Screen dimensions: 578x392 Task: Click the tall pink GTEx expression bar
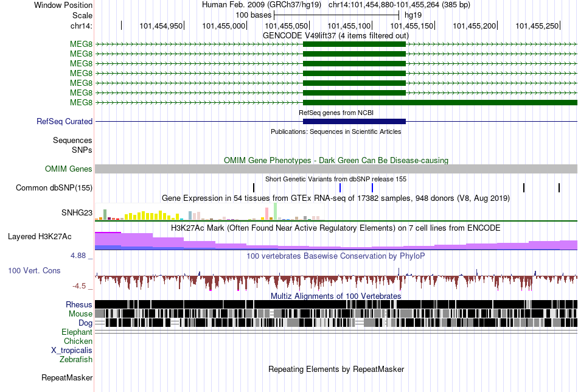coord(267,214)
